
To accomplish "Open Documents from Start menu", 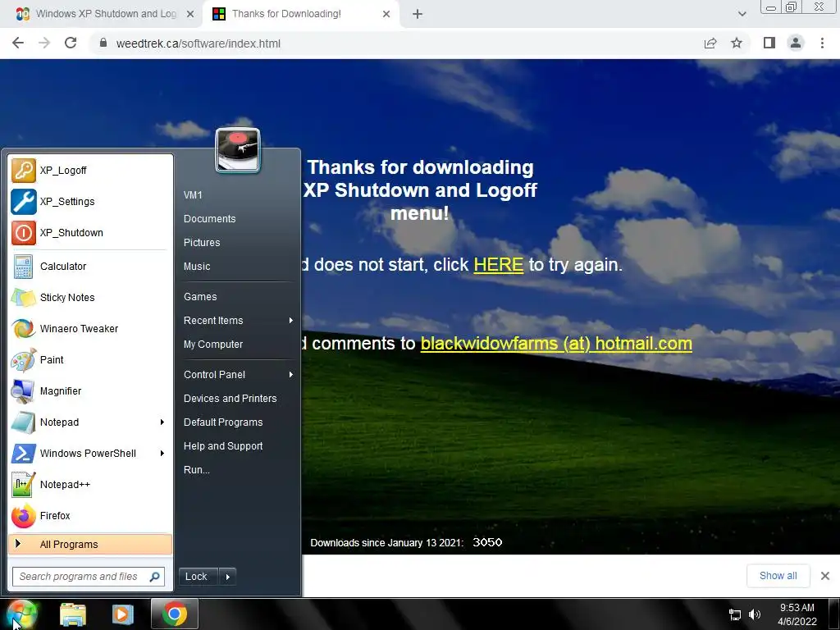I will [x=209, y=218].
